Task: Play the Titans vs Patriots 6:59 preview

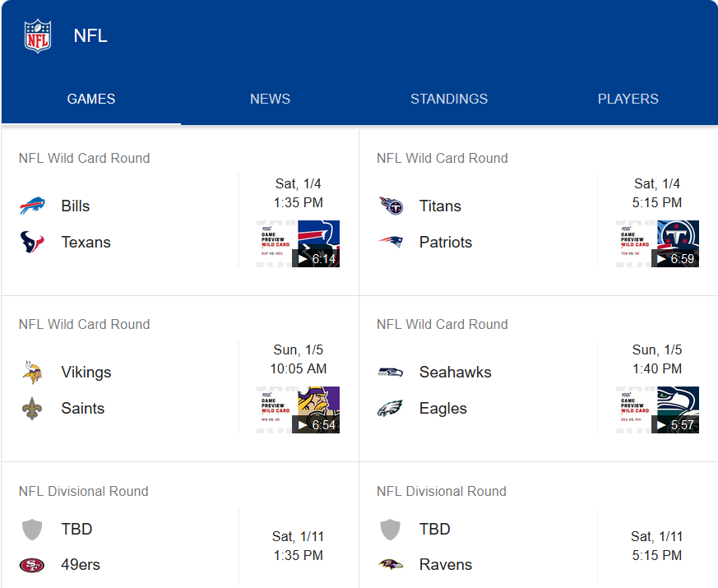Action: (x=657, y=243)
